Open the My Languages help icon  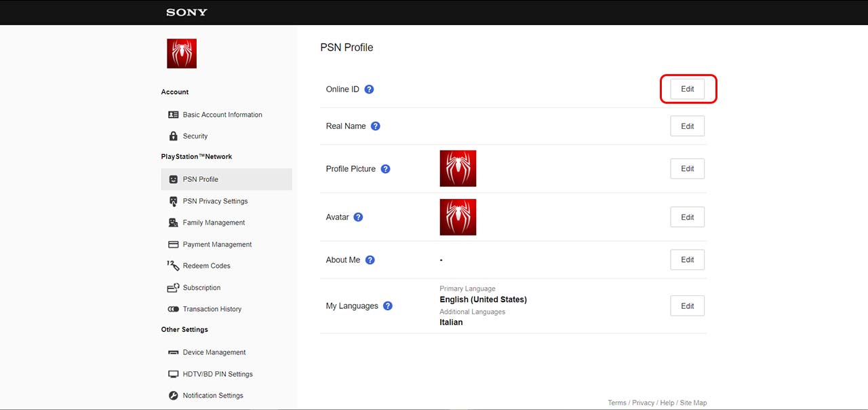(387, 306)
